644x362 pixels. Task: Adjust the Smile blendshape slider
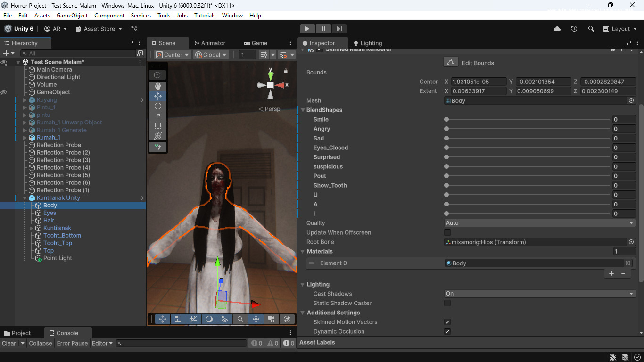click(x=528, y=119)
